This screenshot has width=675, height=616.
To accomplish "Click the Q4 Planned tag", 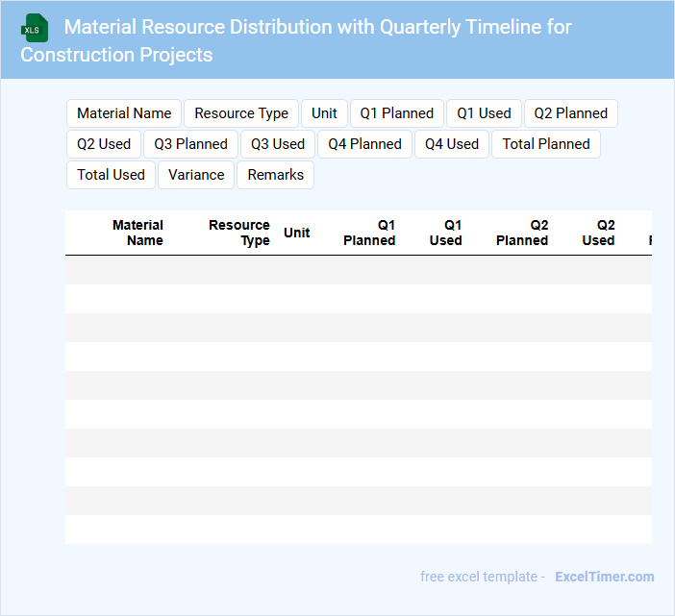I will pos(364,144).
